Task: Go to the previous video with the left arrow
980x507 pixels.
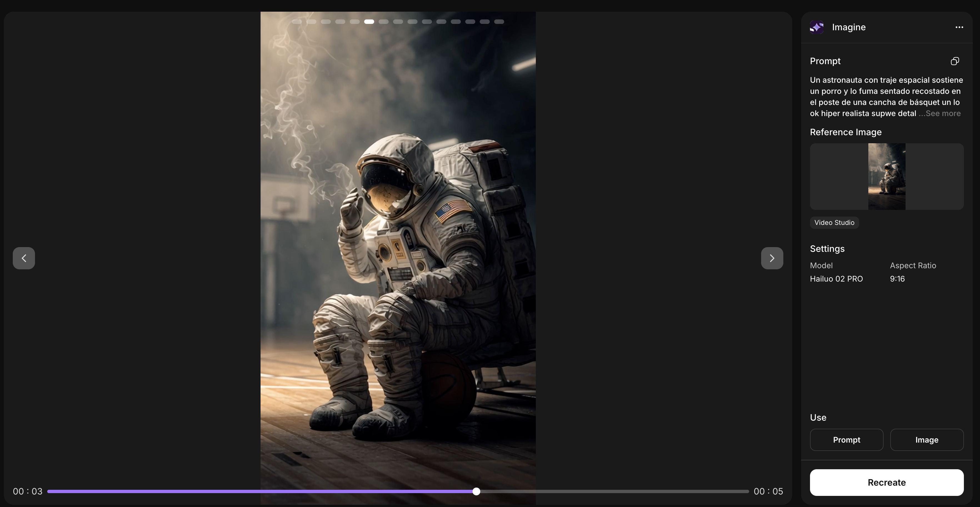Action: 24,258
